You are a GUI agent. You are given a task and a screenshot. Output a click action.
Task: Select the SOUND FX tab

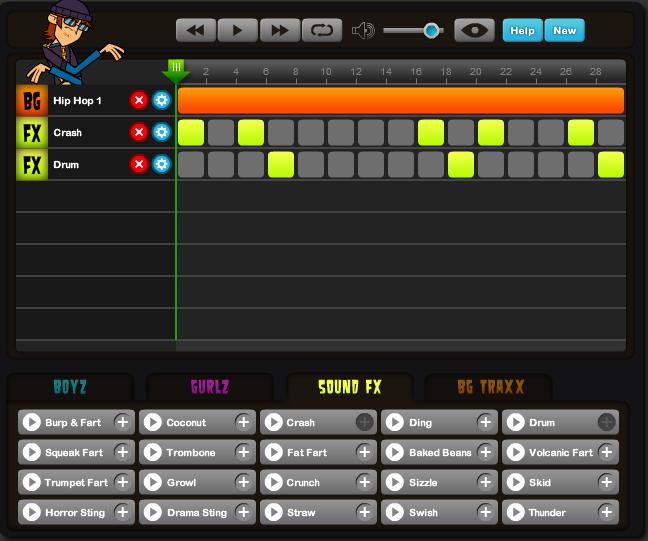point(350,387)
